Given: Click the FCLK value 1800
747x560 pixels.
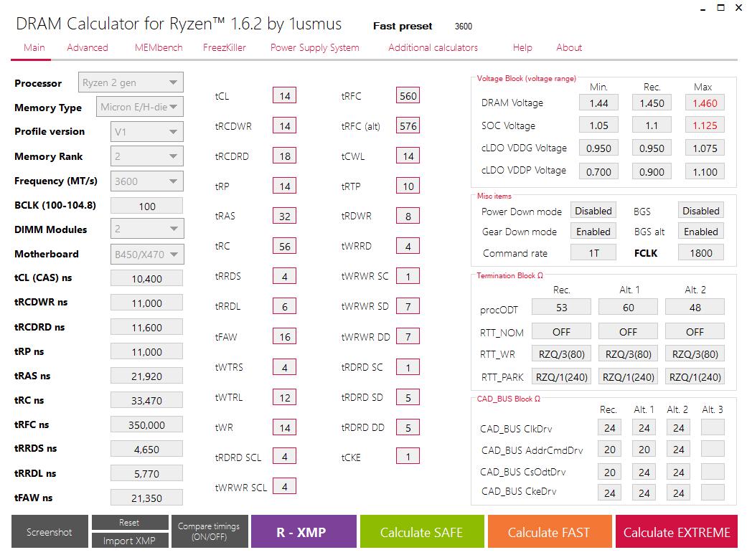Looking at the screenshot, I should point(701,253).
